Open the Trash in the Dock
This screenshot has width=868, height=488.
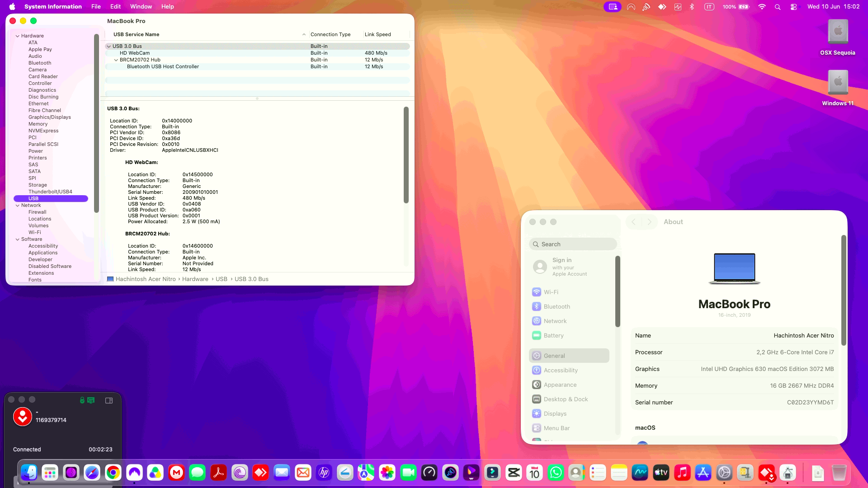(839, 473)
